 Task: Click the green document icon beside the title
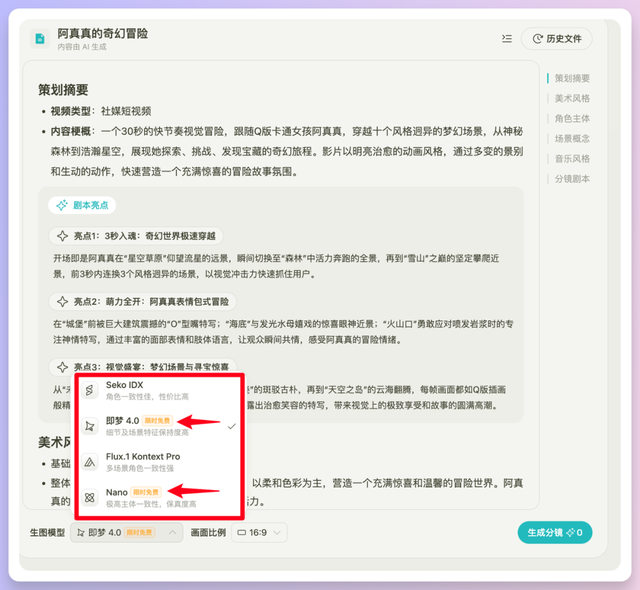point(40,39)
